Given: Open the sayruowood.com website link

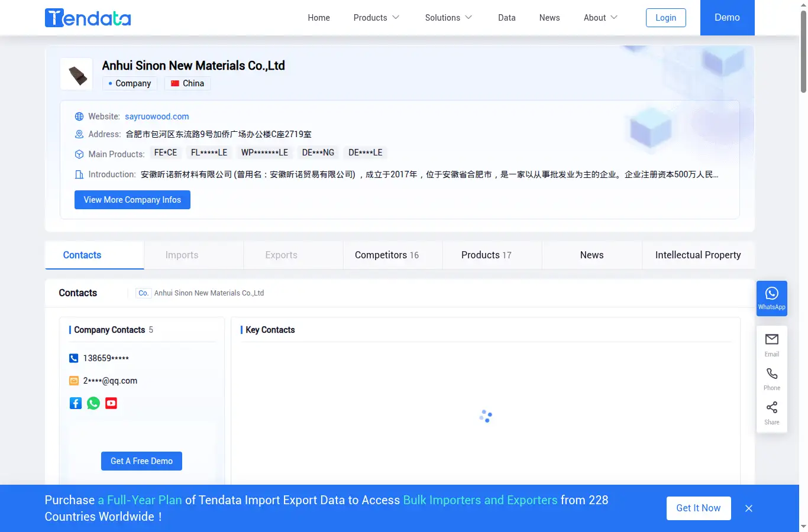Looking at the screenshot, I should tap(157, 116).
